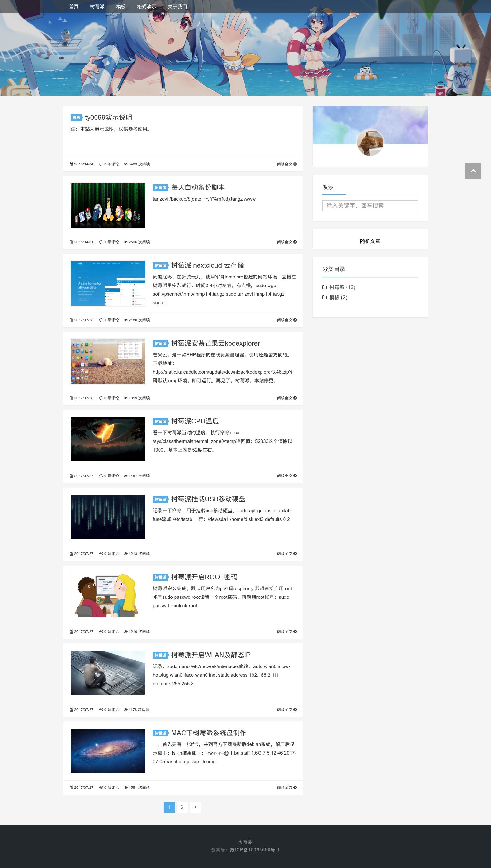Click the back-to-top arrow button

tap(473, 171)
